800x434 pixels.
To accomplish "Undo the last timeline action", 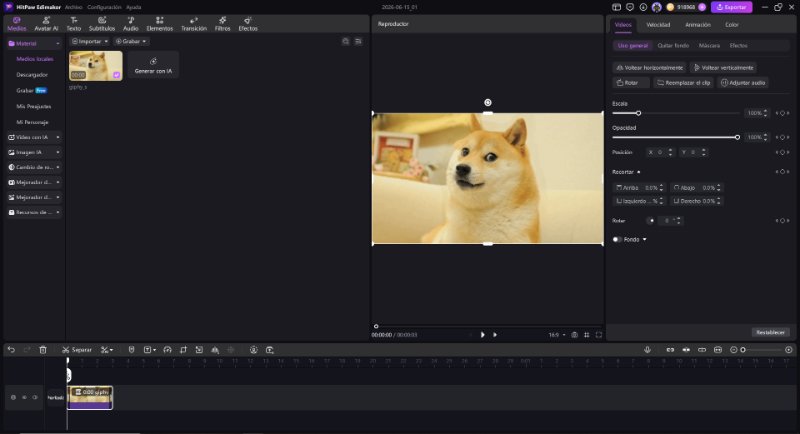I will 11,350.
